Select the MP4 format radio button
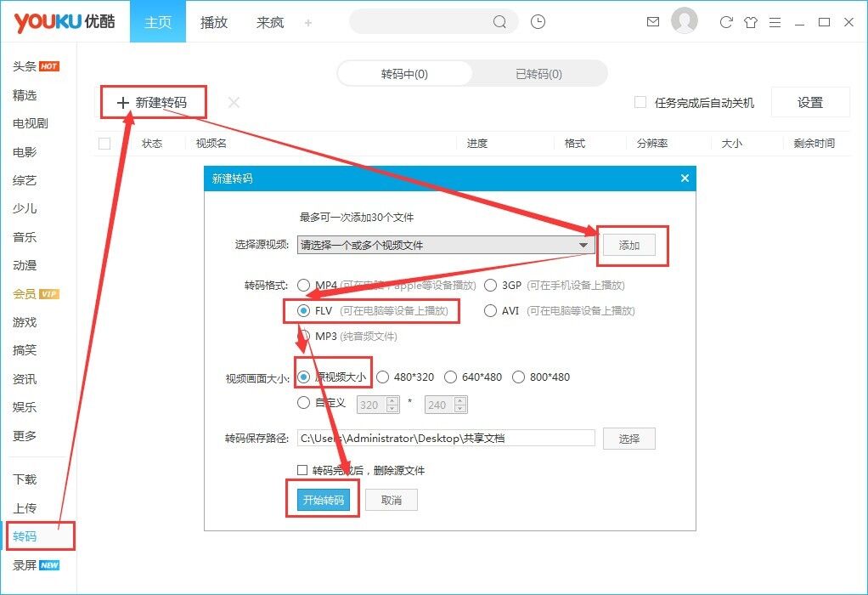 click(x=304, y=286)
